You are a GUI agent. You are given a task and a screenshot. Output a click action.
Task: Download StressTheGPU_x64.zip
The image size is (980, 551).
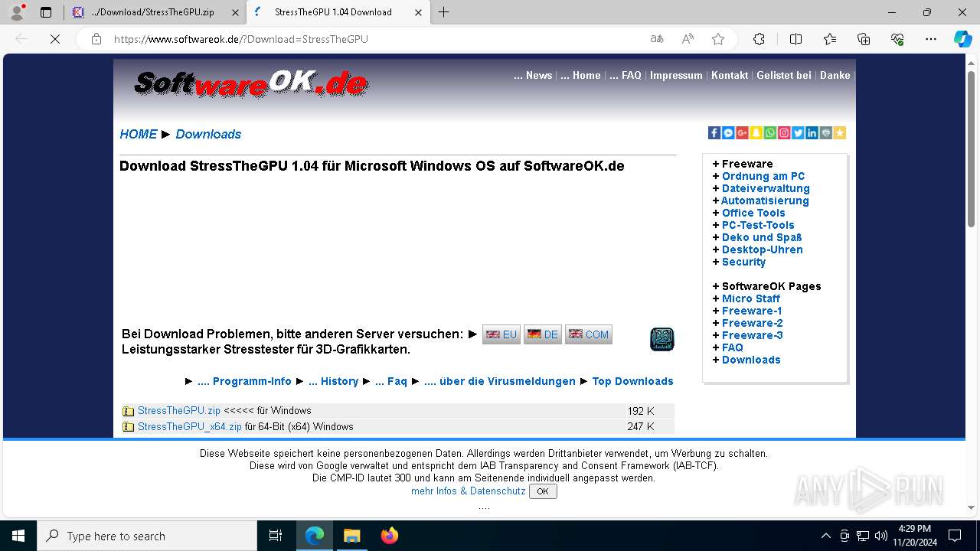(190, 426)
